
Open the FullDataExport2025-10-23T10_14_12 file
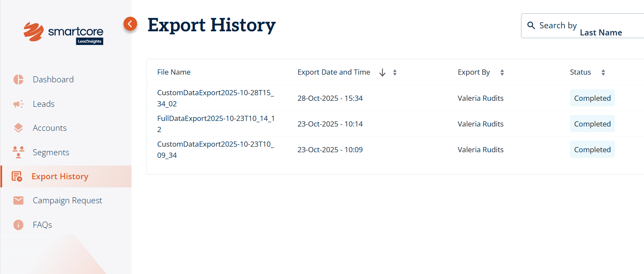[215, 124]
